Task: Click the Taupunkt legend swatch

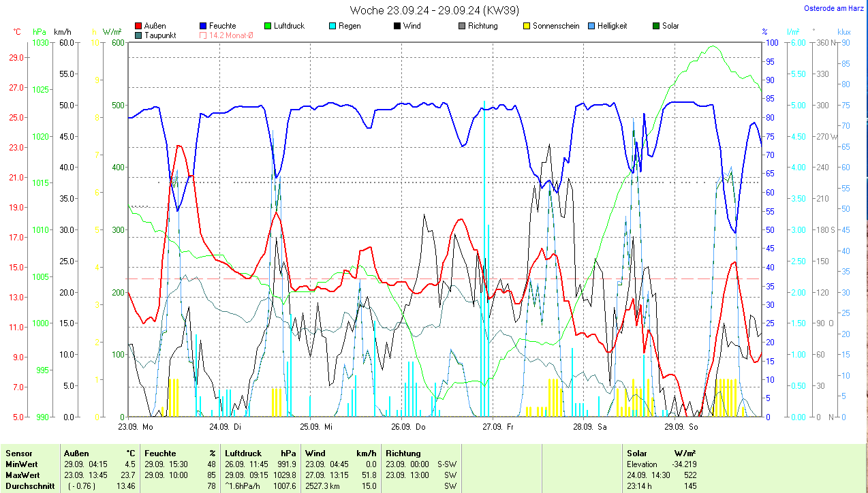Action: tap(139, 35)
